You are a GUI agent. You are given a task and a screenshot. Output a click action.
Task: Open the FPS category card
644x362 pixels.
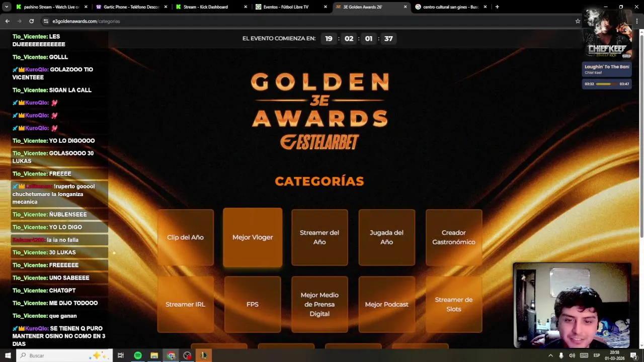[x=253, y=304]
